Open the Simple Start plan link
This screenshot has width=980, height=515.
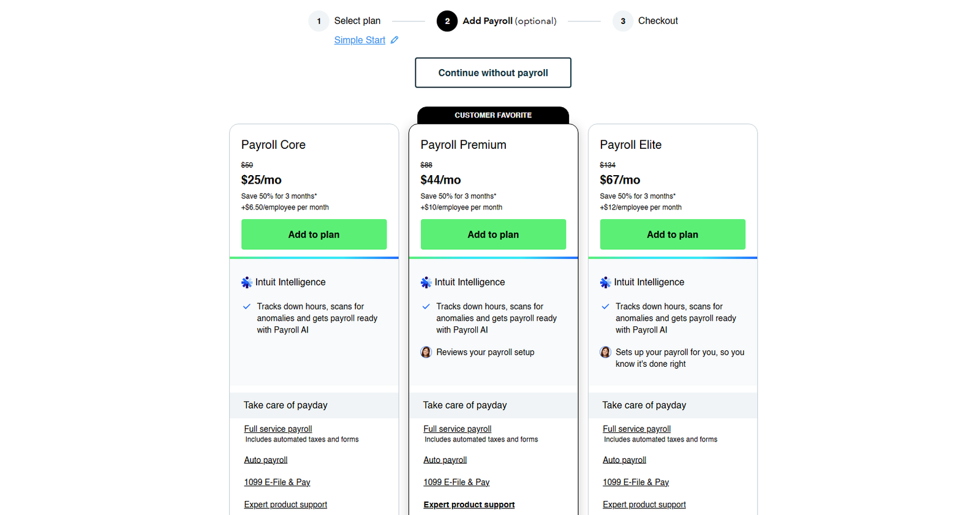(360, 40)
